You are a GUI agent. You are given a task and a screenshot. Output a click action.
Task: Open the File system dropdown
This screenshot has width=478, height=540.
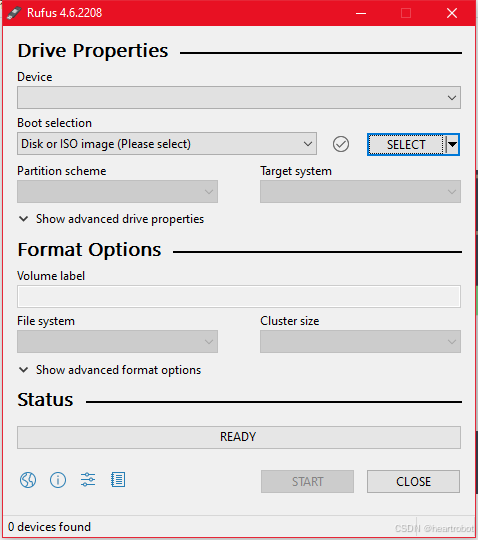[x=117, y=341]
